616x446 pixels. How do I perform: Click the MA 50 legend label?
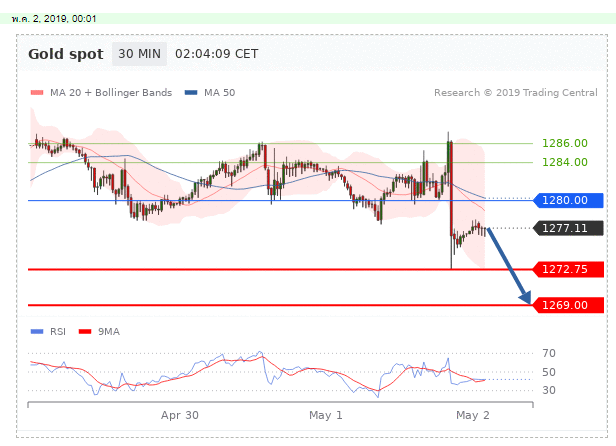coord(220,93)
